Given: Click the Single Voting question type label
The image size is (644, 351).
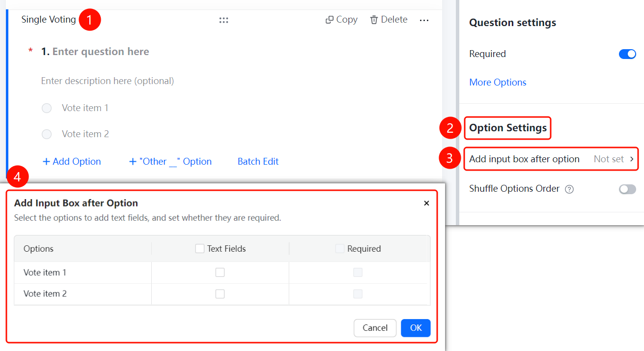Looking at the screenshot, I should [x=49, y=20].
